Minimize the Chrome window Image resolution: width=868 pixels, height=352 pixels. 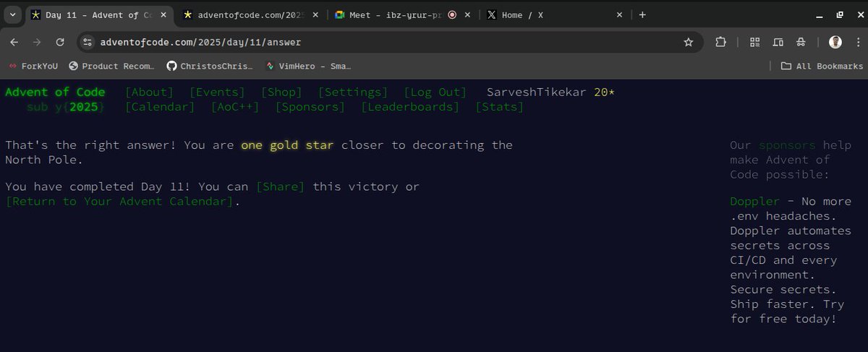[819, 14]
